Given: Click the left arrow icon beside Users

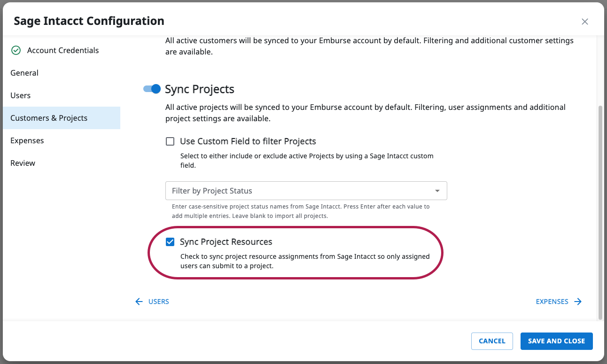Looking at the screenshot, I should point(139,302).
